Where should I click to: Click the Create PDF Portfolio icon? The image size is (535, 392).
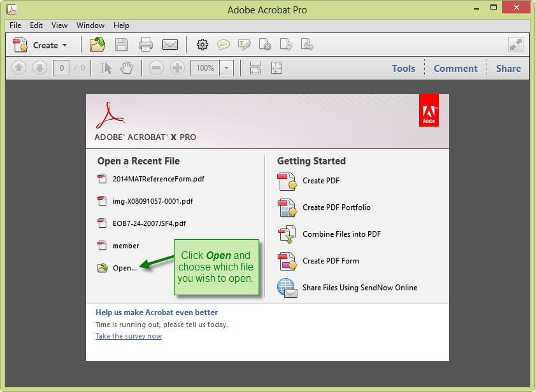[287, 208]
